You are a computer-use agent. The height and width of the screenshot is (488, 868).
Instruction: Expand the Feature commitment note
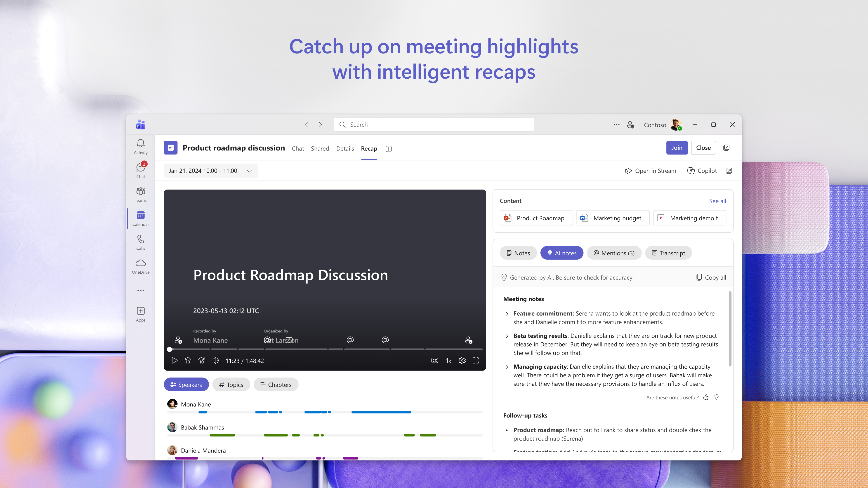[x=507, y=314]
